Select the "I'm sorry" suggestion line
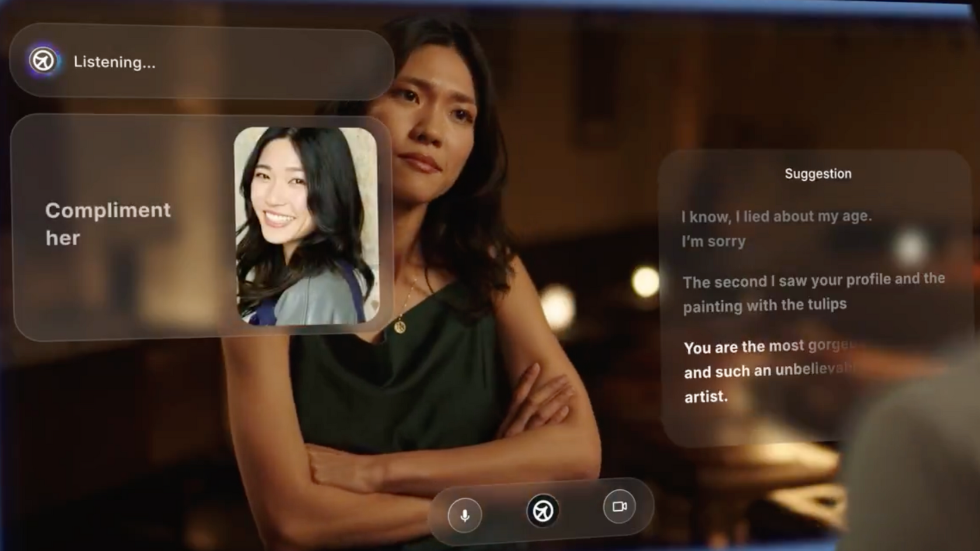Image resolution: width=980 pixels, height=551 pixels. tap(713, 241)
